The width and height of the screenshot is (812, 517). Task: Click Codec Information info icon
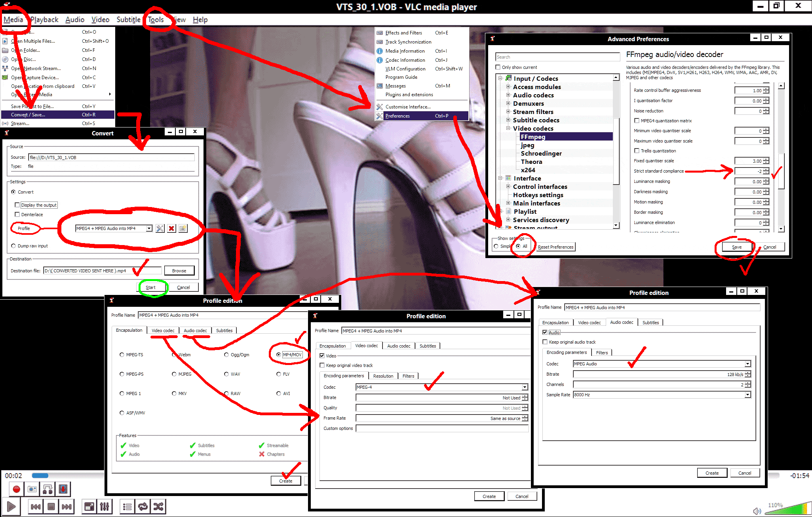tap(380, 60)
